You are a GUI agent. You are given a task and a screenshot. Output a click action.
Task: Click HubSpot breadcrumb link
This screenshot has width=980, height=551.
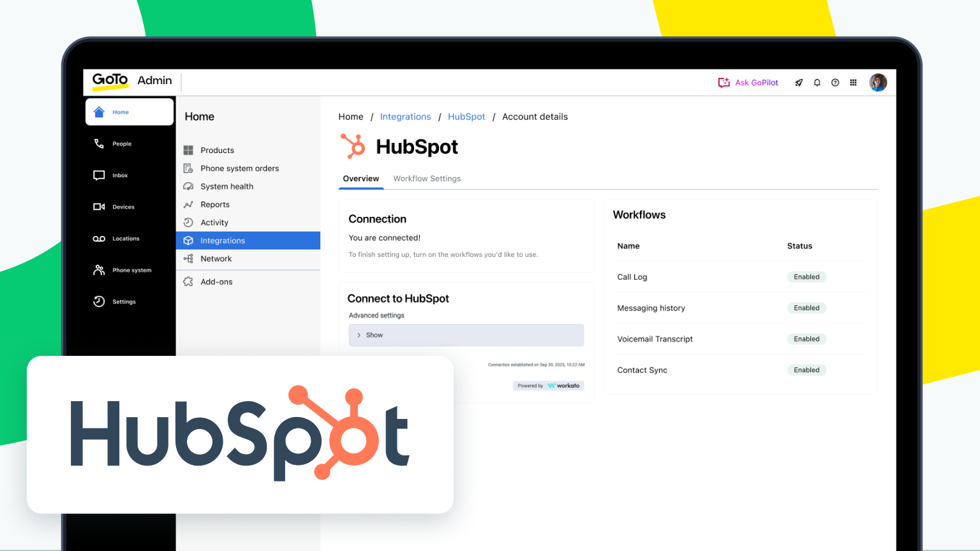(x=466, y=117)
